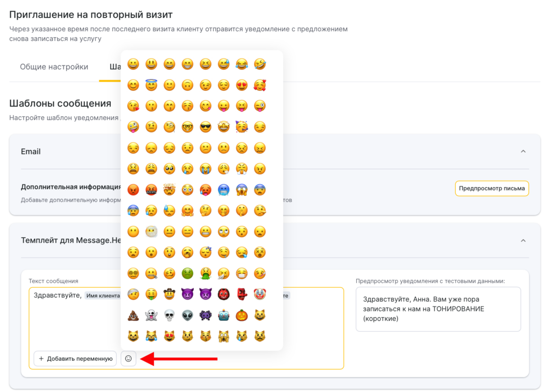Select the smiling face with halo emoji
The image size is (551, 392).
point(151,85)
